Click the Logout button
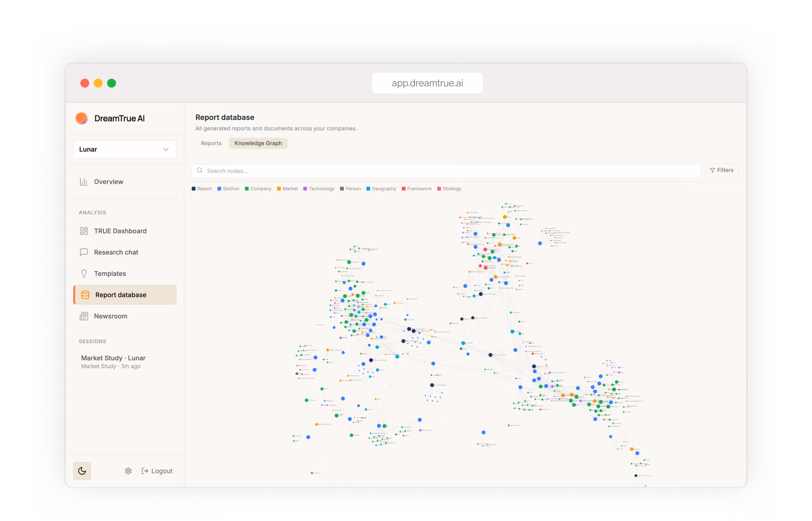The width and height of the screenshot is (812, 521). point(157,471)
